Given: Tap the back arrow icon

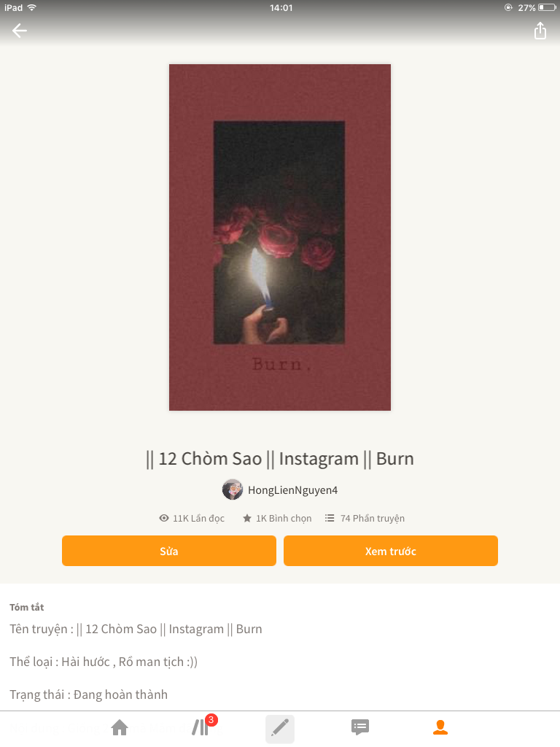Looking at the screenshot, I should [x=20, y=31].
